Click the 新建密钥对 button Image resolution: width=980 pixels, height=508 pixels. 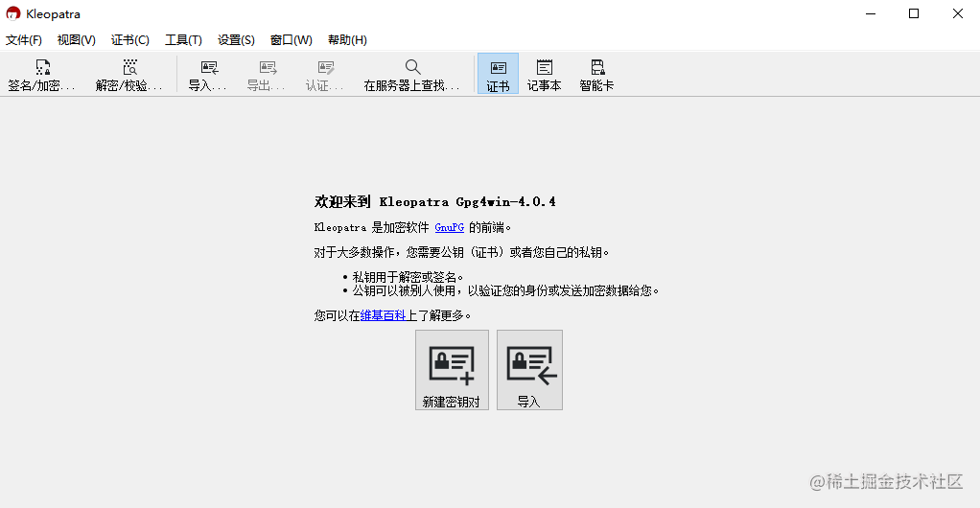(x=452, y=370)
